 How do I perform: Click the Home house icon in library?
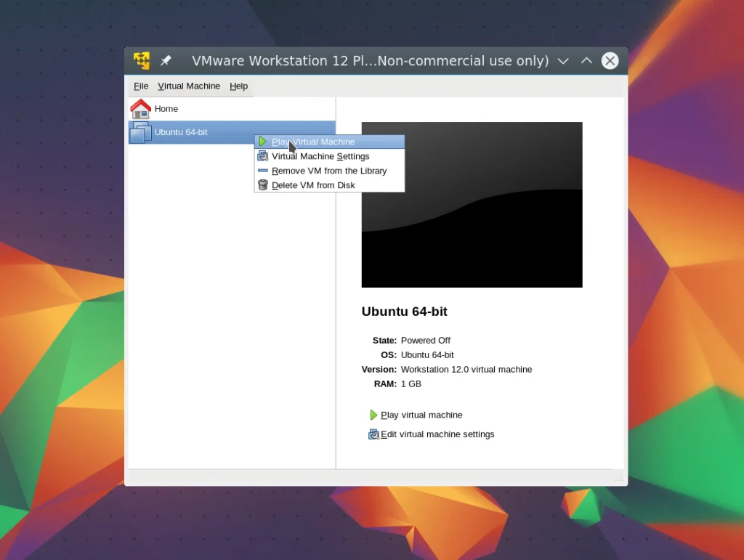pos(140,108)
